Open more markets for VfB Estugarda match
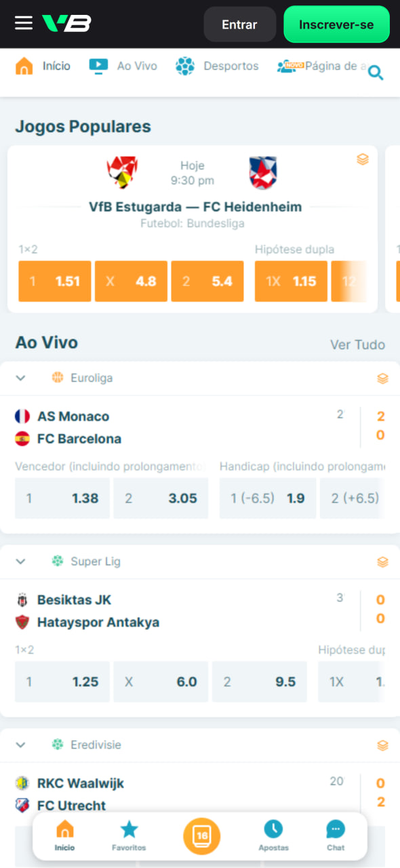Image resolution: width=400 pixels, height=868 pixels. coord(363,159)
